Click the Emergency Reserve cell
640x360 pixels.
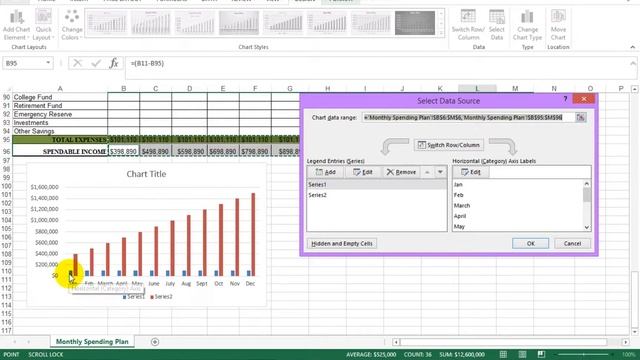[x=60, y=114]
